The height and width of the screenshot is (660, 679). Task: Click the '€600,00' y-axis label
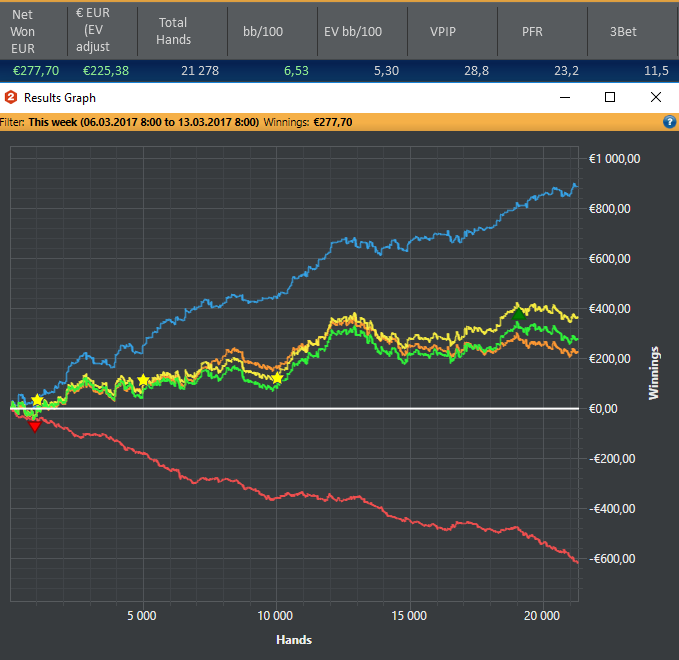pyautogui.click(x=609, y=259)
